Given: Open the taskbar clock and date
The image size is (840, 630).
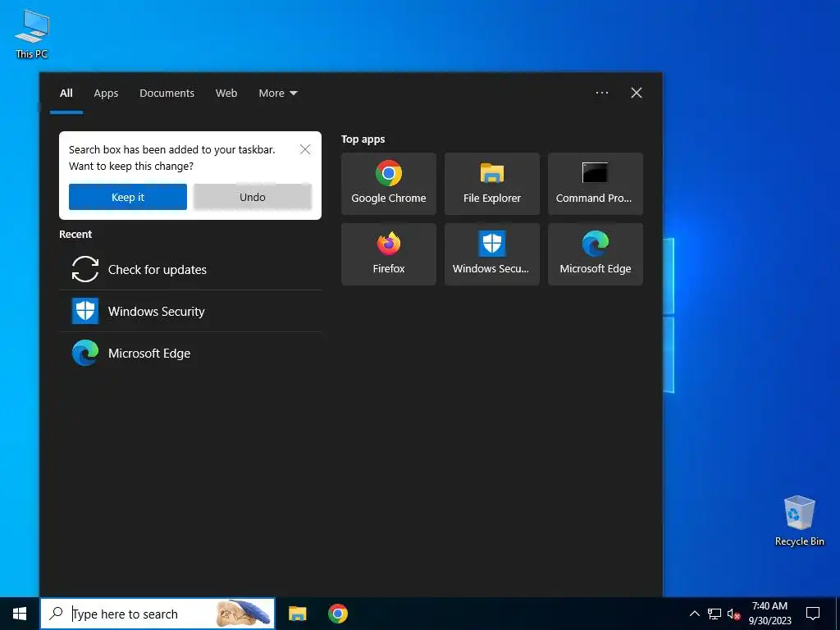Looking at the screenshot, I should point(769,614).
